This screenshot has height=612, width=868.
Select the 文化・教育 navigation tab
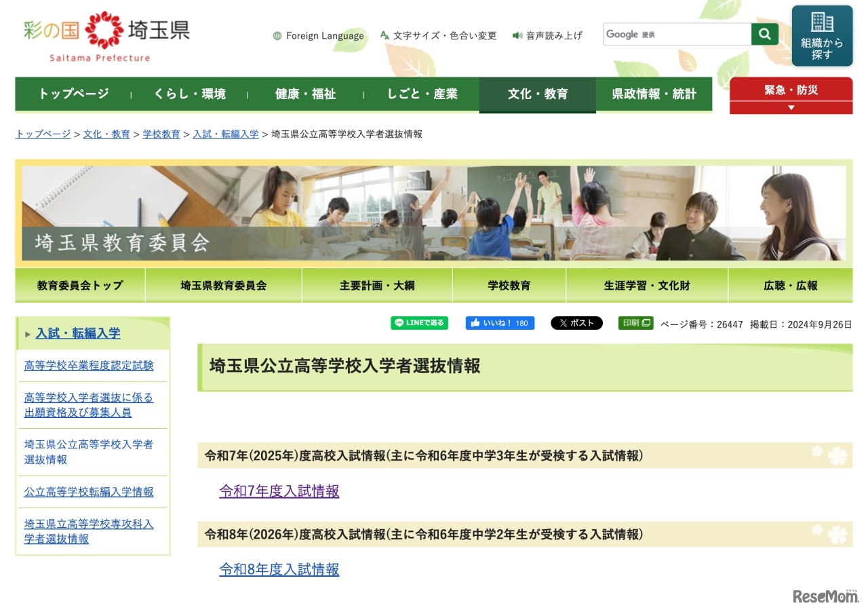(x=537, y=94)
